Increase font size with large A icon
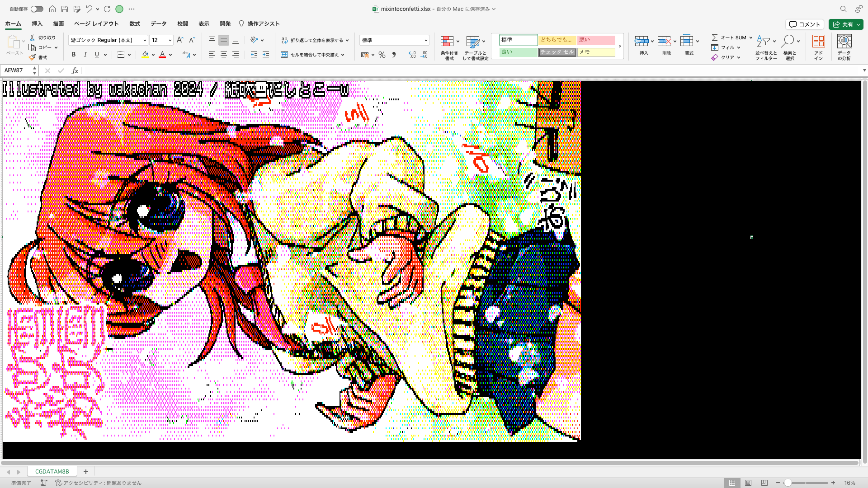Screen dimensions: 868x488 pyautogui.click(x=180, y=40)
